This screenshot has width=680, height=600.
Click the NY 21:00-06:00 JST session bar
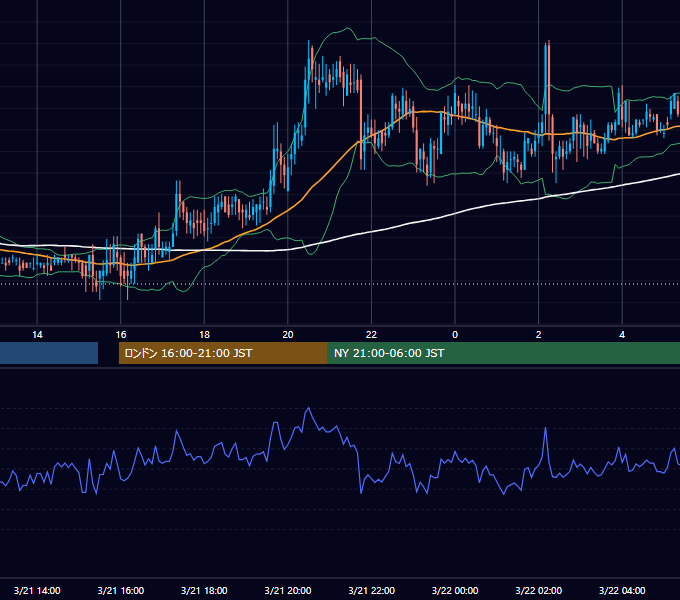click(x=503, y=353)
